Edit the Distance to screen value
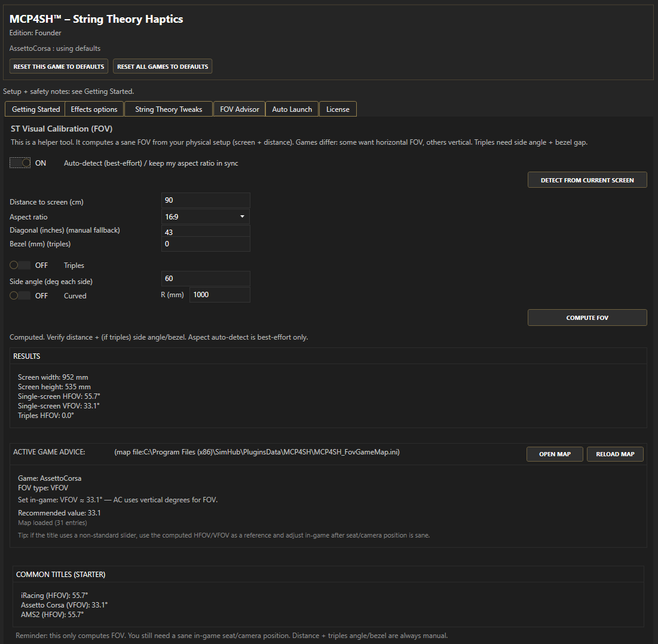 (x=206, y=199)
